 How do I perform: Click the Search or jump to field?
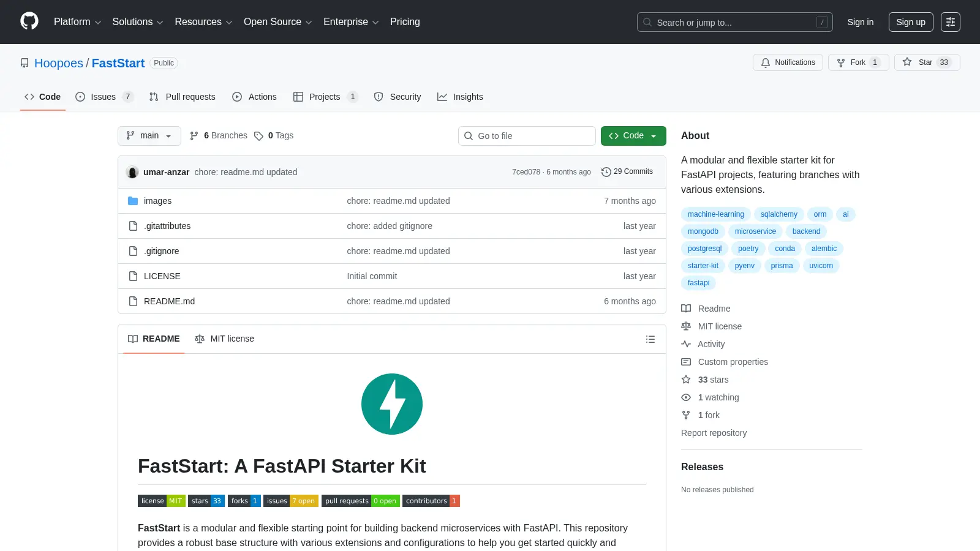coord(735,22)
